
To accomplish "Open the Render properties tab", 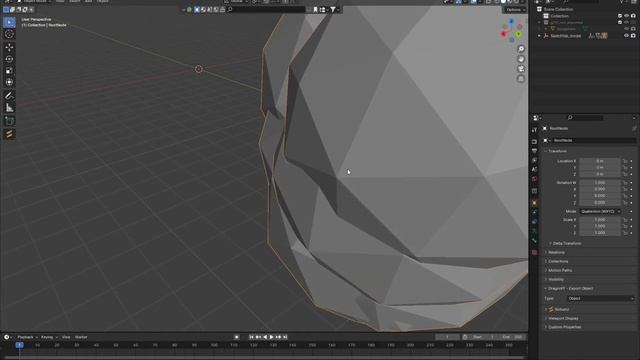I will pyautogui.click(x=534, y=142).
